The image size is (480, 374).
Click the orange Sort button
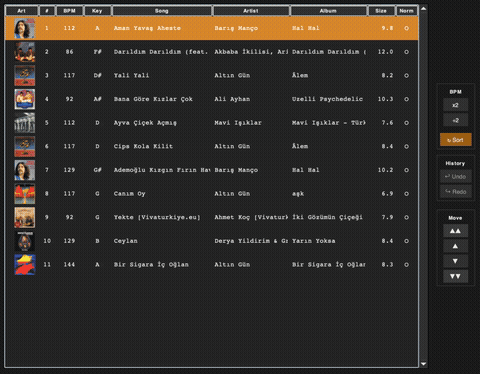pos(455,140)
